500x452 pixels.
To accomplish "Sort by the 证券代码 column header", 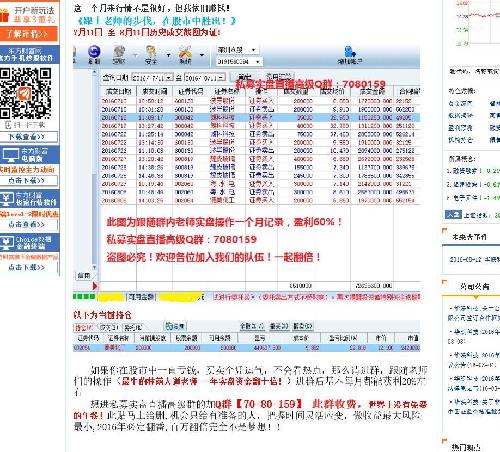I will click(190, 91).
